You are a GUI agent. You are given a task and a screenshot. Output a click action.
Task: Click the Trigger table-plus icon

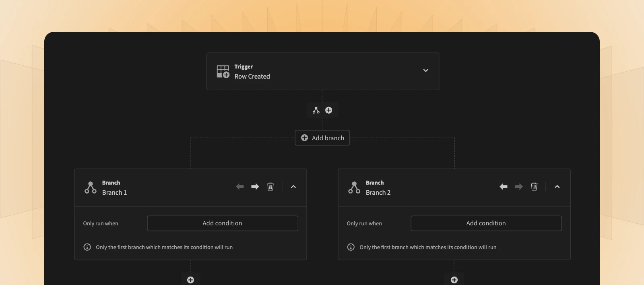223,72
